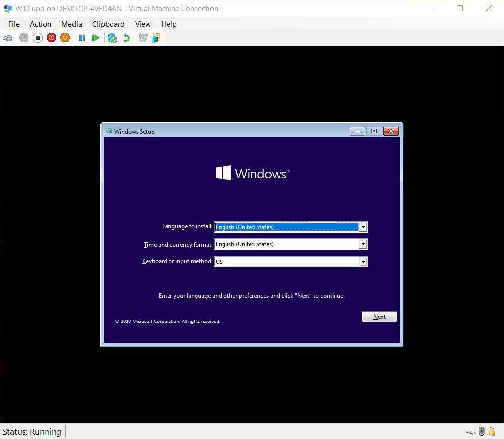Maximize the Windows Setup dialog
The height and width of the screenshot is (439, 504).
pos(374,131)
